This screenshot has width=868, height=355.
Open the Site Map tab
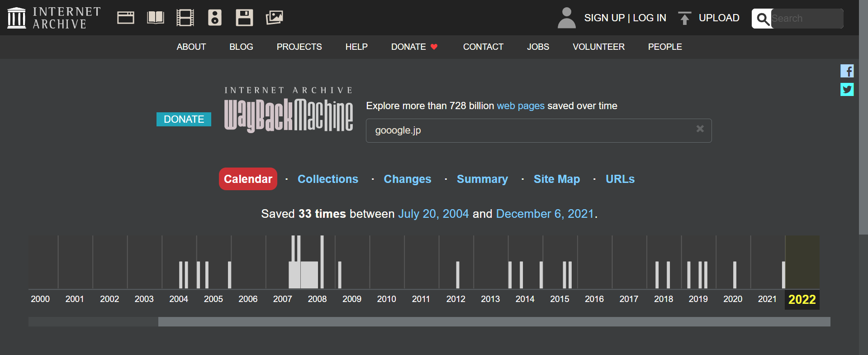point(556,179)
